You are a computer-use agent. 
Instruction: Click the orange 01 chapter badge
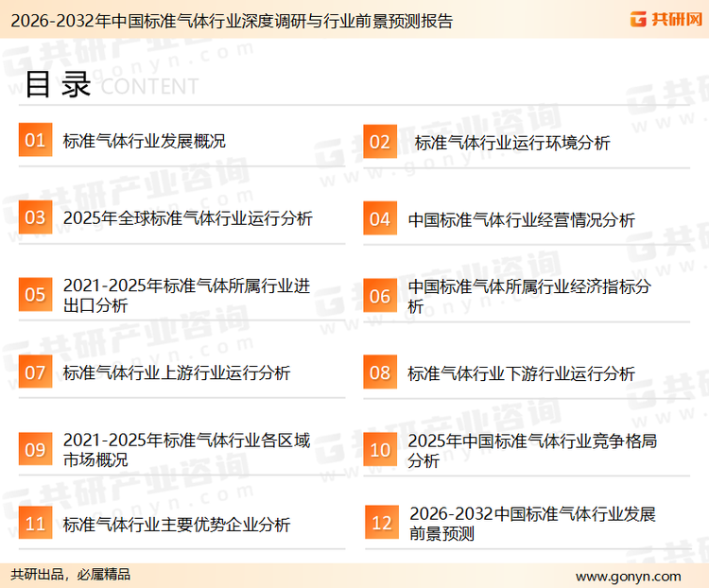(x=36, y=141)
